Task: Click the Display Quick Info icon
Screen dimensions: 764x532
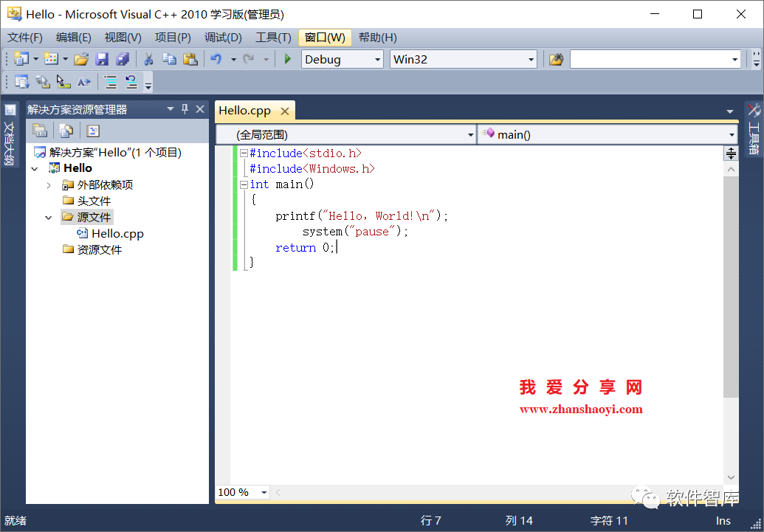Action: 63,82
